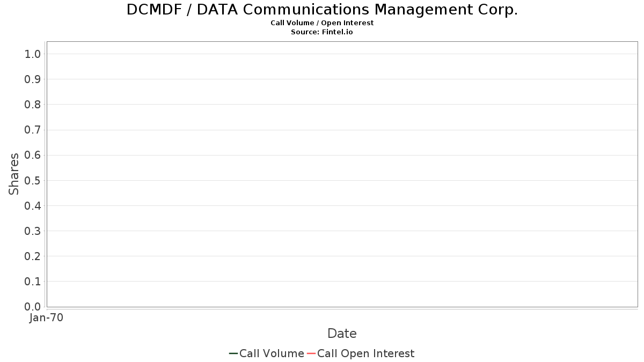This screenshot has width=644, height=362.
Task: Click the 0.0 y-axis tick label
Action: 33,307
